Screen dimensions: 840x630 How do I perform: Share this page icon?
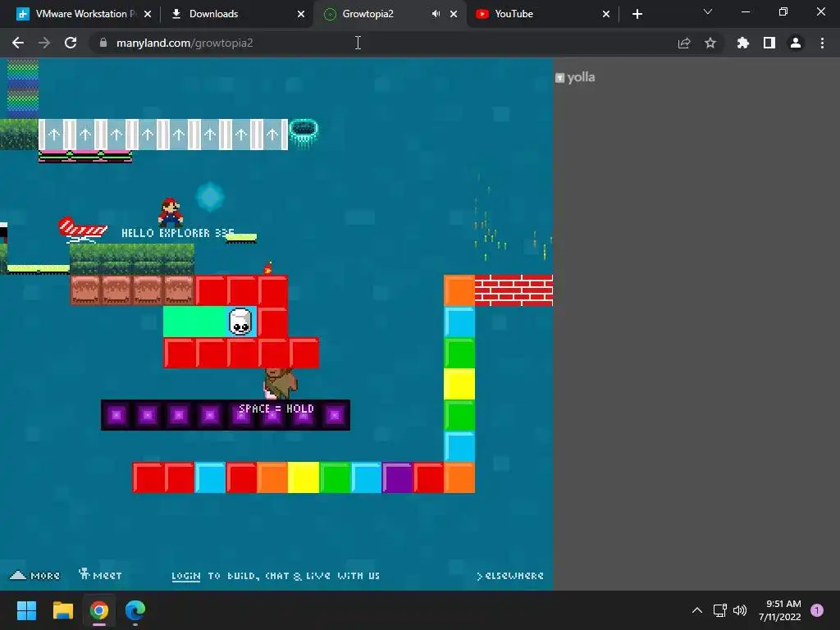click(684, 43)
